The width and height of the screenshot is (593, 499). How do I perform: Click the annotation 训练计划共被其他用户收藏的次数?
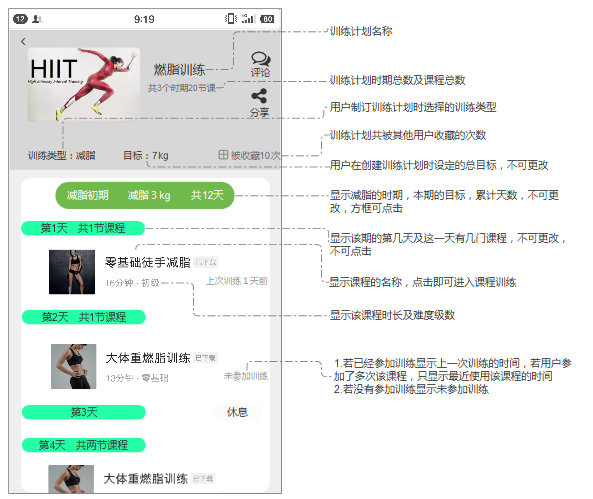click(408, 135)
